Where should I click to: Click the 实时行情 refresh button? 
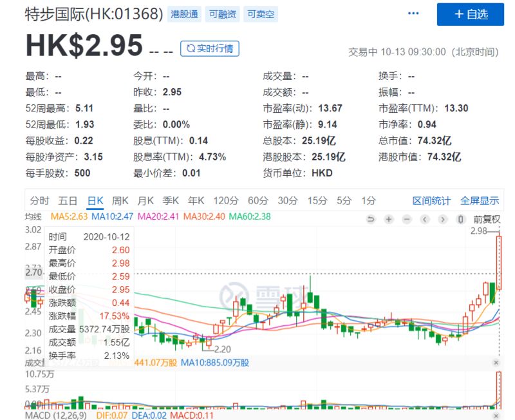coord(210,49)
